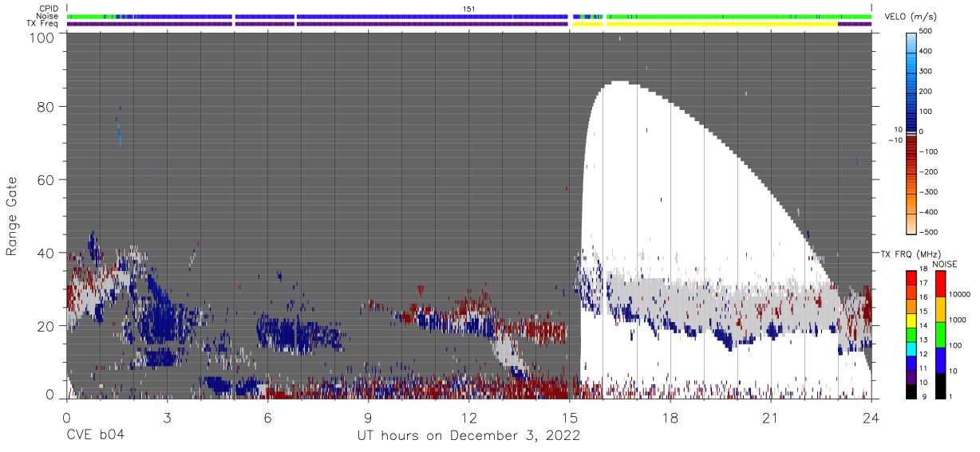Viewport: 980px width, 452px height.
Task: Click UT hour tick '3' on x-axis
Action: tap(167, 418)
